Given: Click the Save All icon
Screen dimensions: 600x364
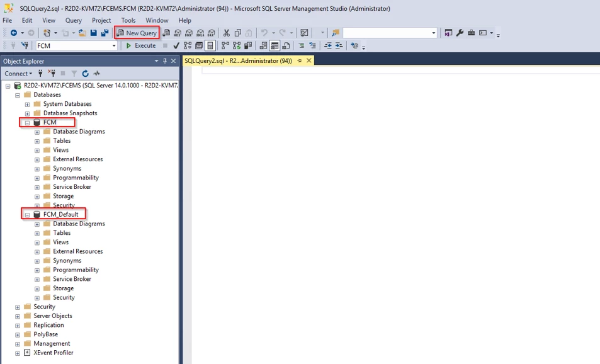Looking at the screenshot, I should 105,33.
